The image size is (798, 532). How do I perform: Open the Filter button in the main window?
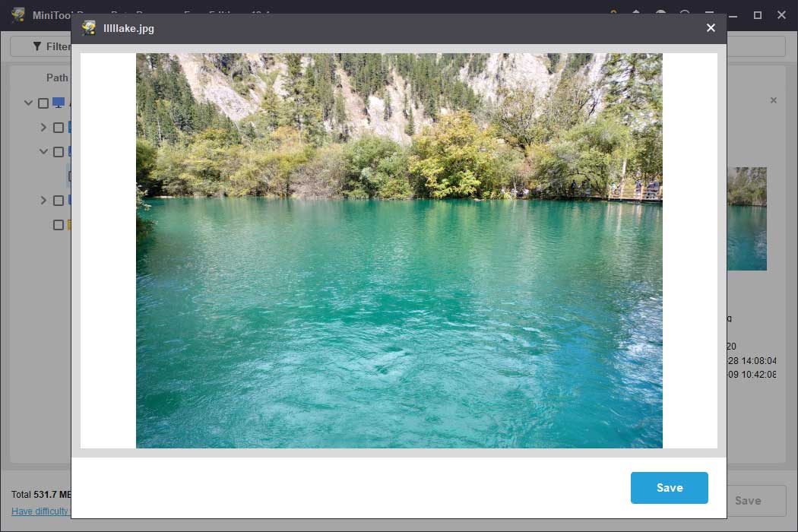point(41,46)
